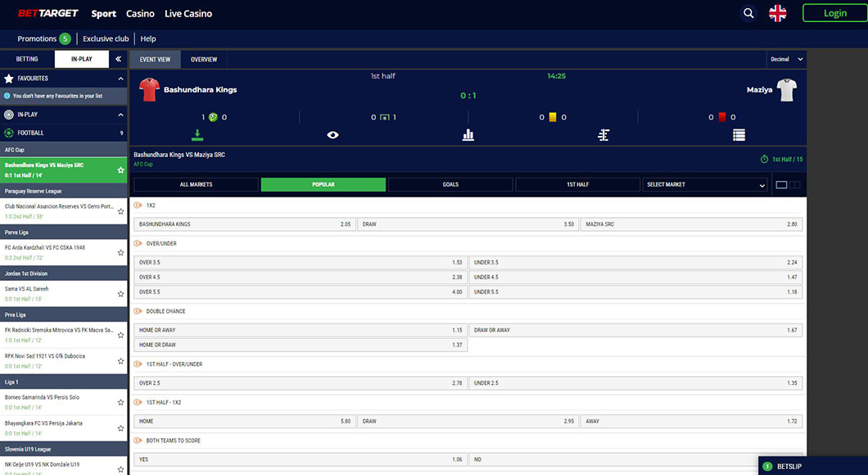Image resolution: width=868 pixels, height=475 pixels.
Task: Bet on Maziya SRC at 2.80
Action: click(x=691, y=224)
